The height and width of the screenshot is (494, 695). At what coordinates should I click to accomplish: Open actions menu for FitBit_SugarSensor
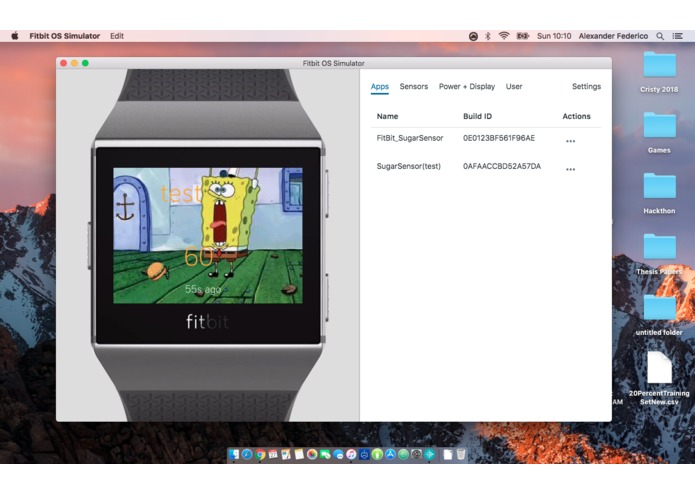pos(570,141)
